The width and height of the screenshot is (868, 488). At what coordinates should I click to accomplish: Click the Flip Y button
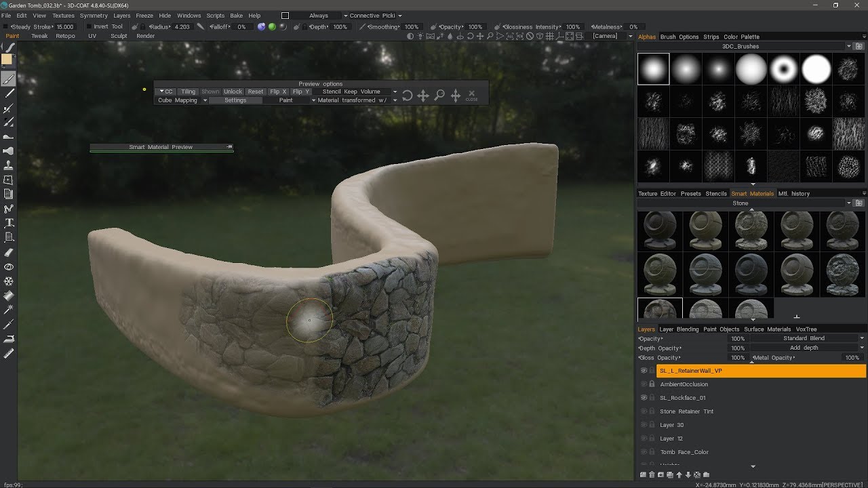click(x=300, y=91)
